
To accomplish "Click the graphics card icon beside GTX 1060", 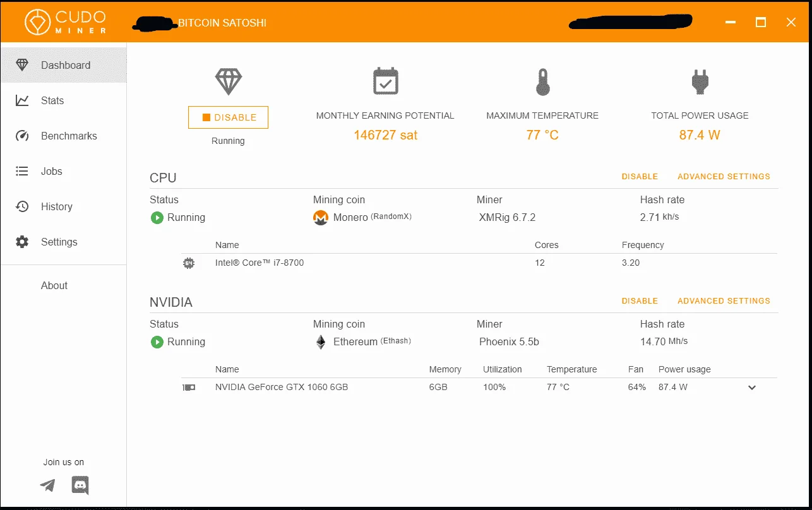I will [188, 387].
